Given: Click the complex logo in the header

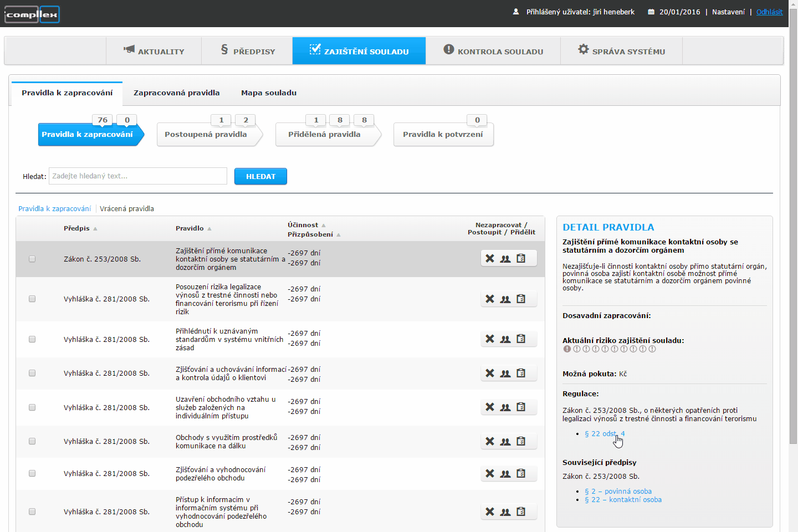Looking at the screenshot, I should coord(32,14).
